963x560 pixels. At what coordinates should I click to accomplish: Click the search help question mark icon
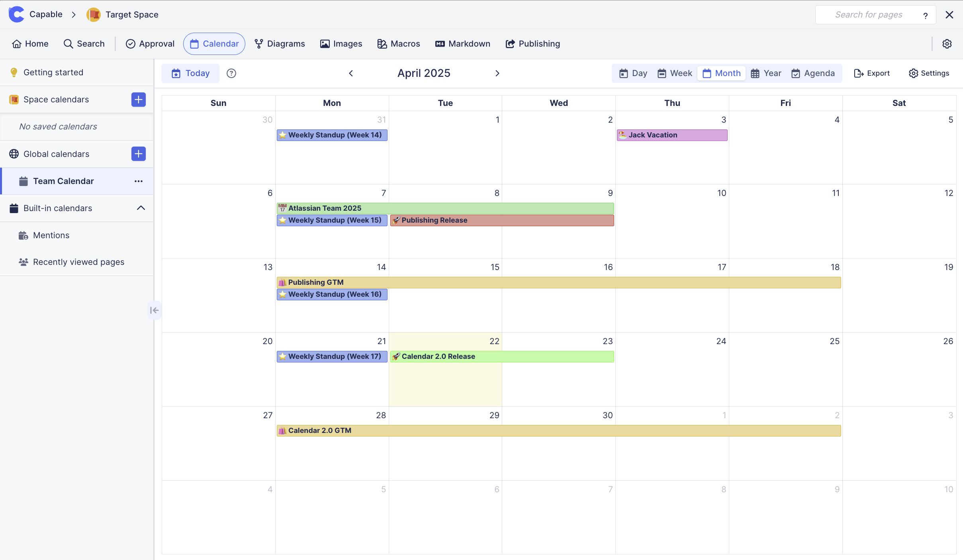925,16
